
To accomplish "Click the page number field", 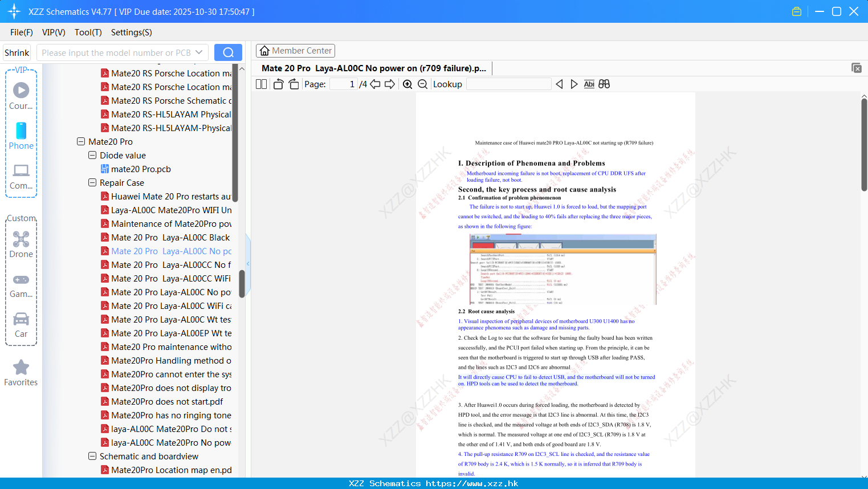I will [x=343, y=84].
